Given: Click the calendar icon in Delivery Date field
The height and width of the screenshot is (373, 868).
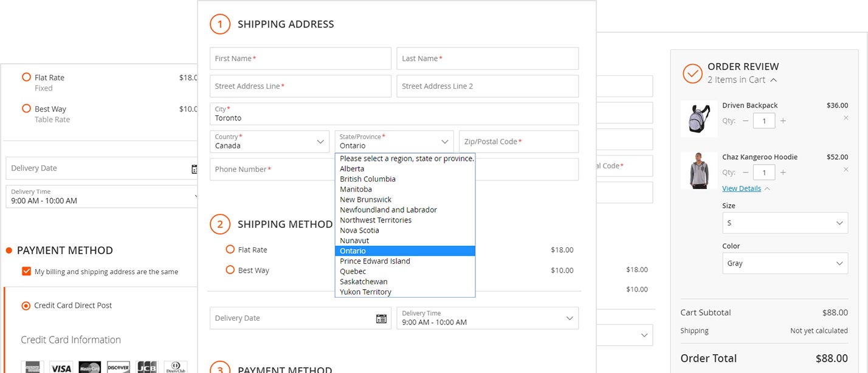Looking at the screenshot, I should point(381,318).
